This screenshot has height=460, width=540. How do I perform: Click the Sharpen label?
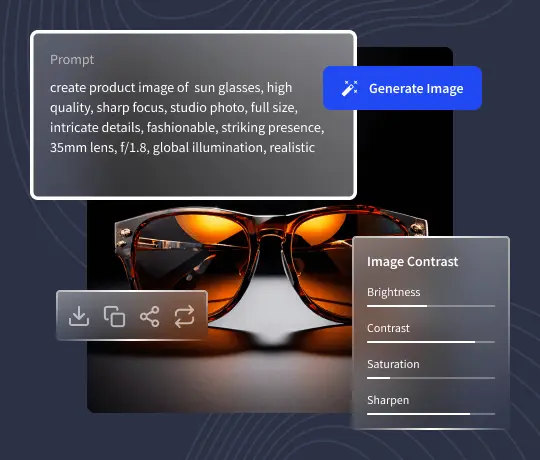388,400
